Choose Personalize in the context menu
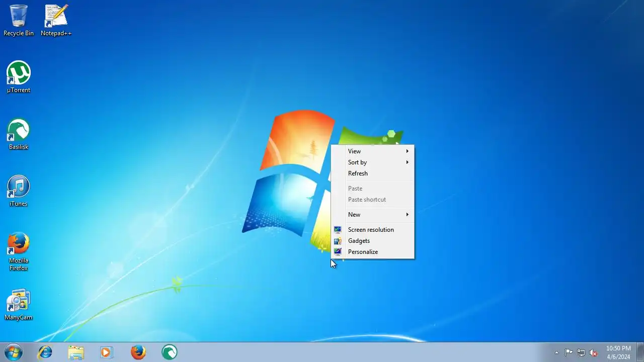Screen dimensions: 644x362 point(372,252)
